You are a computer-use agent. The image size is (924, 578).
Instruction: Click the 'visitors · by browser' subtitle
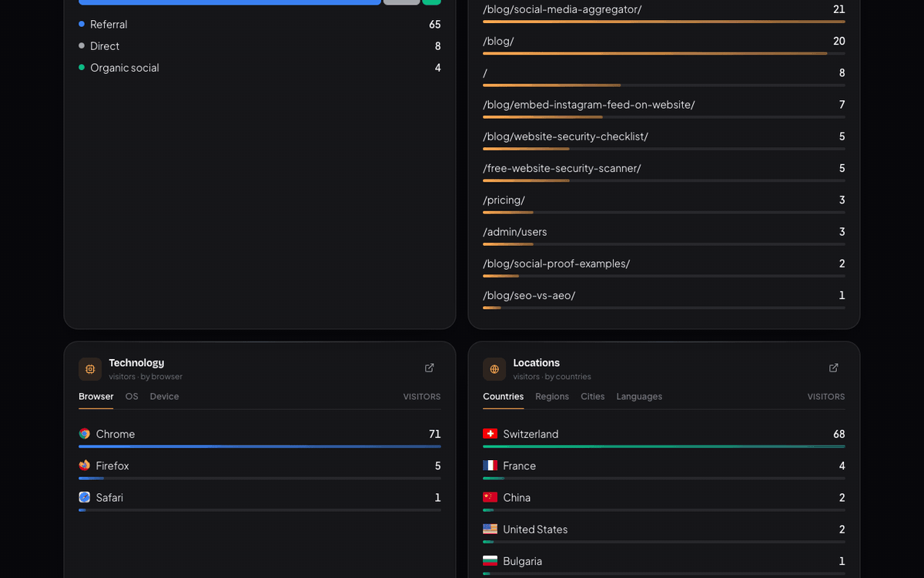tap(146, 377)
